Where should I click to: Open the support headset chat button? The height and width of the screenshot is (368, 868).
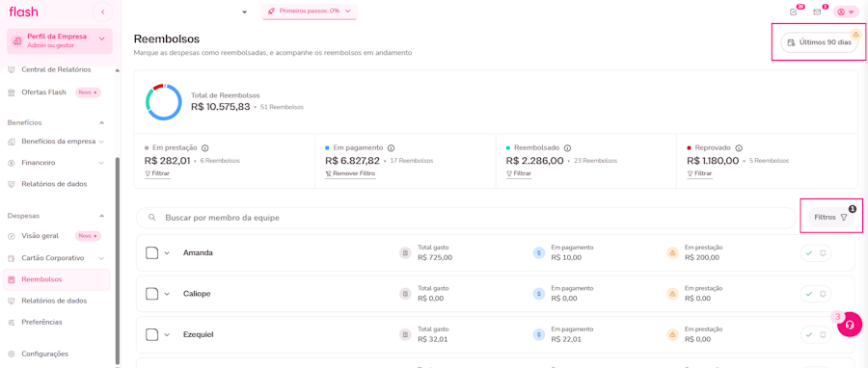pos(850,325)
